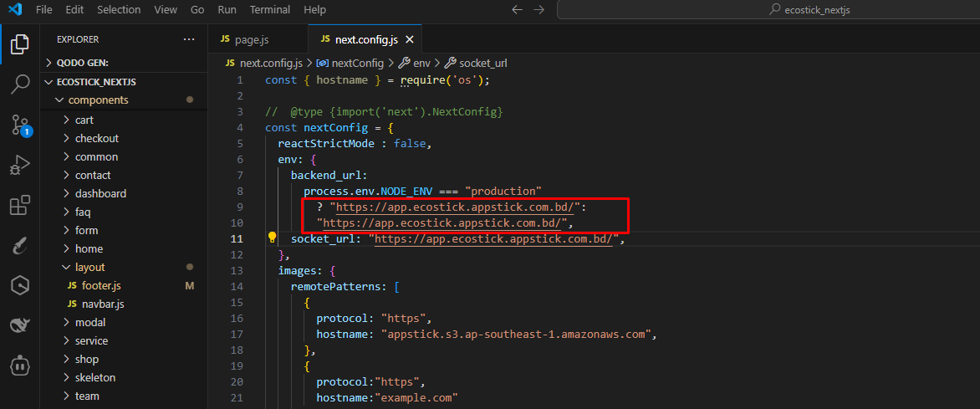
Task: Expand the form folder
Action: [123, 230]
